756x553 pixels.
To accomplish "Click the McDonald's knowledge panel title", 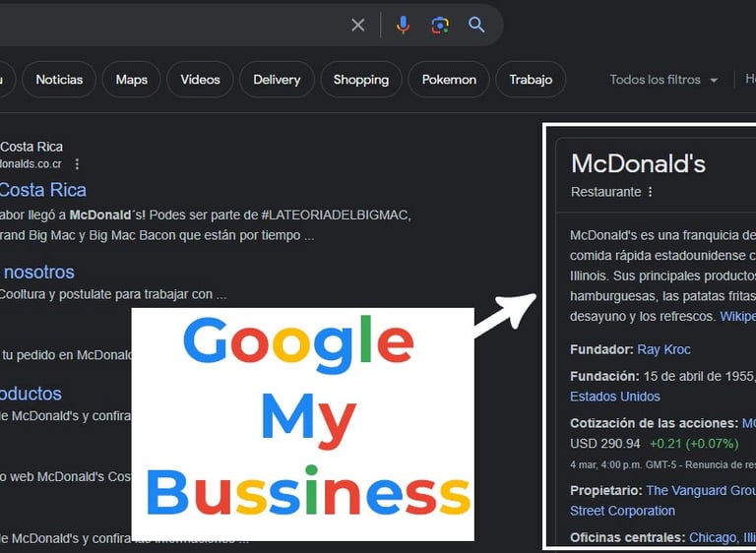I will pos(638,163).
